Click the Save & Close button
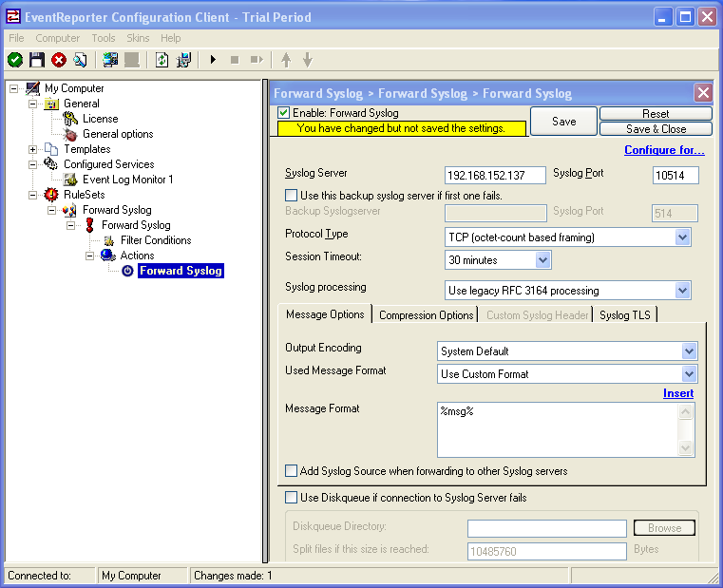This screenshot has height=588, width=723. 656,129
